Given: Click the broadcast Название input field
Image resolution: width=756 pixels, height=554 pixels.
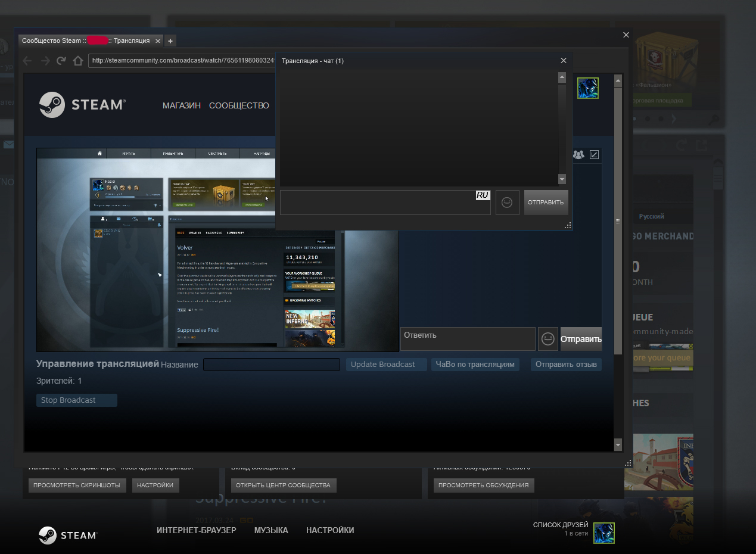Looking at the screenshot, I should (272, 365).
